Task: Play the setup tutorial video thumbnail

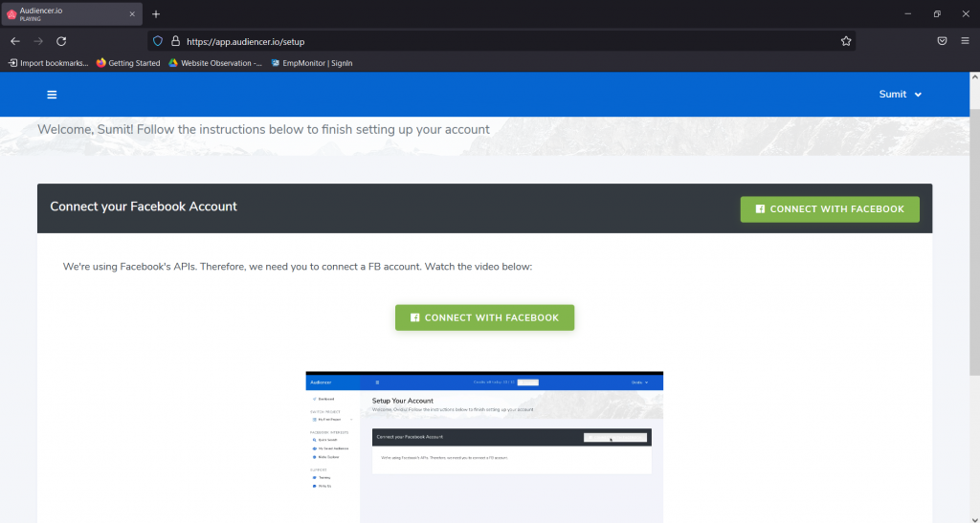Action: [x=484, y=447]
